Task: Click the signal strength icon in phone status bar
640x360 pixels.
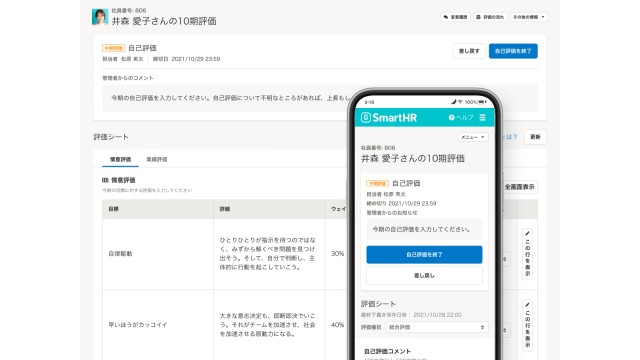Action: (453, 102)
